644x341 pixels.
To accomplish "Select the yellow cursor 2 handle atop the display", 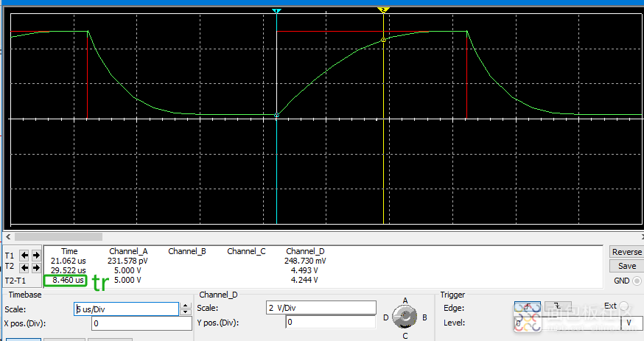I will pos(383,10).
